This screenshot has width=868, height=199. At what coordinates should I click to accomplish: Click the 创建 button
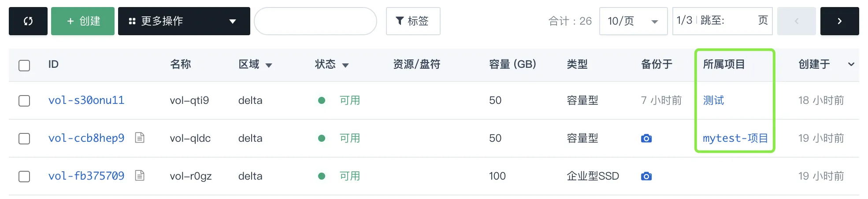(83, 21)
